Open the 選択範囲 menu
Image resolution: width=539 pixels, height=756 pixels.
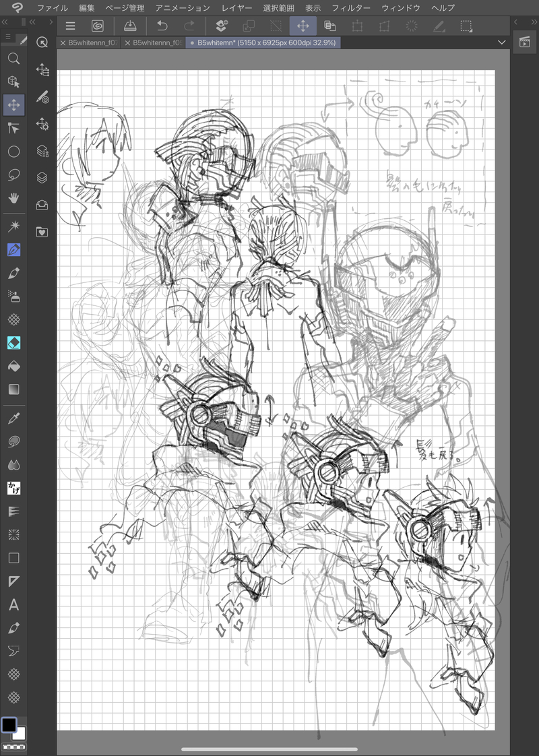click(279, 7)
